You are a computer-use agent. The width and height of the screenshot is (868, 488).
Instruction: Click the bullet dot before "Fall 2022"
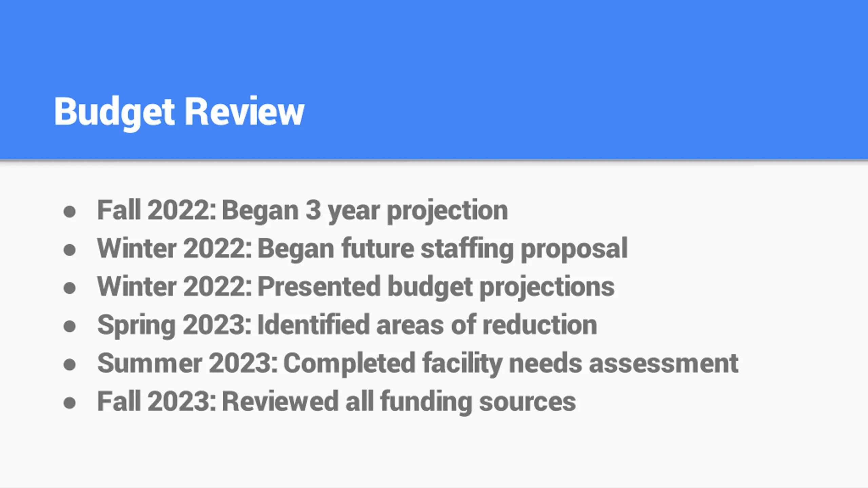(x=70, y=212)
